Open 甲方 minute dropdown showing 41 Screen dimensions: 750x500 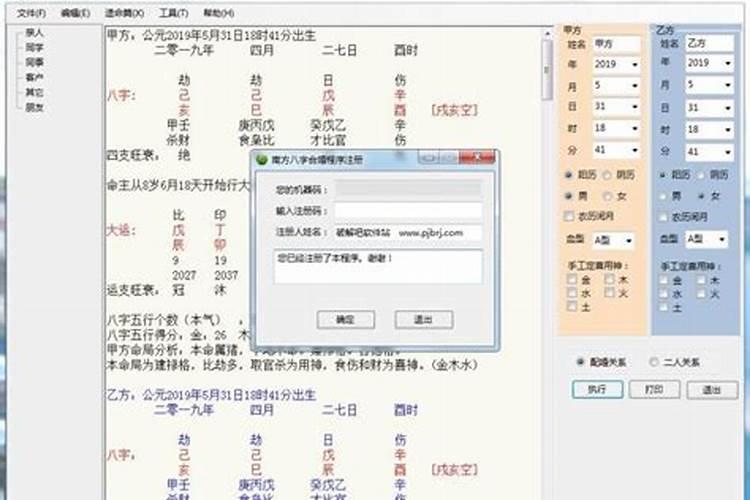coord(635,150)
